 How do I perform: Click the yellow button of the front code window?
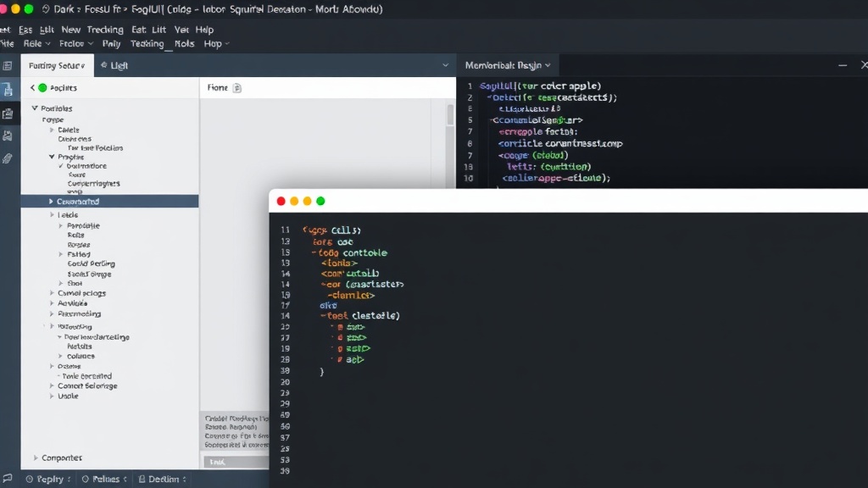coord(294,201)
